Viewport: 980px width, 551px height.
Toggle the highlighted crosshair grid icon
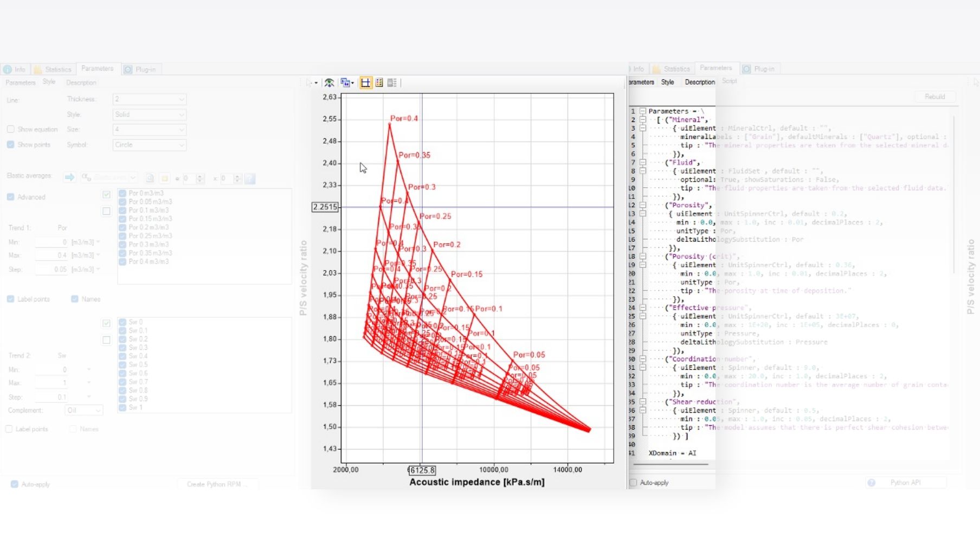point(366,83)
